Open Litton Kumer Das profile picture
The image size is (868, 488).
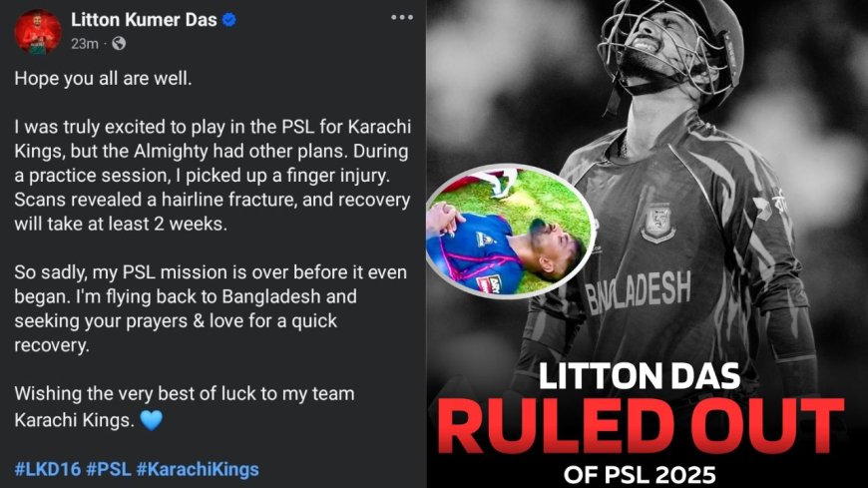pos(38,32)
